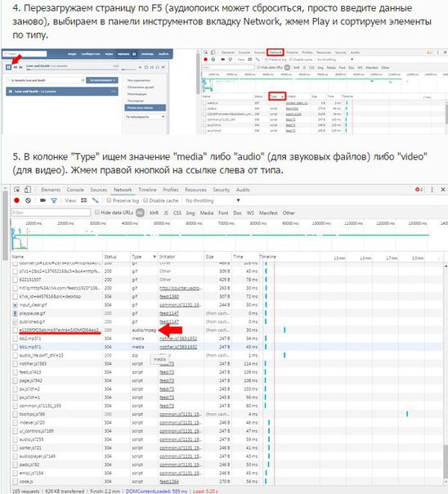Screen dimensions: 448x494
Task: Toggle the capture screenshots camera icon
Action: pyautogui.click(x=43, y=200)
